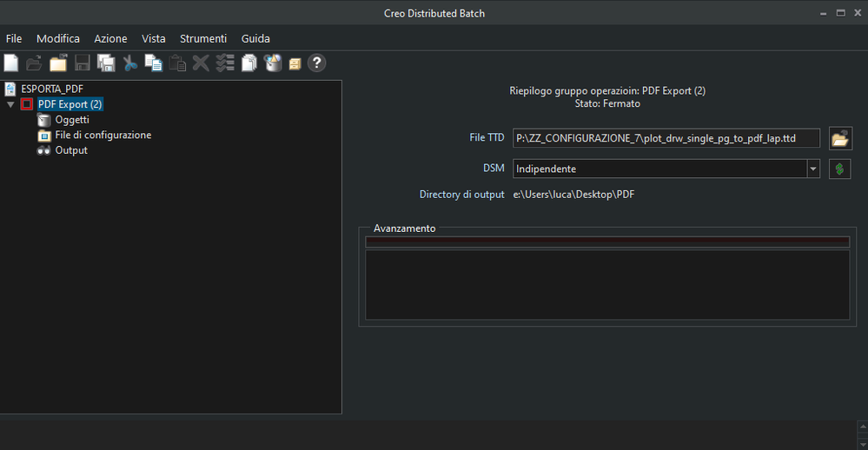Browse for TTD file with folder button

tap(840, 138)
